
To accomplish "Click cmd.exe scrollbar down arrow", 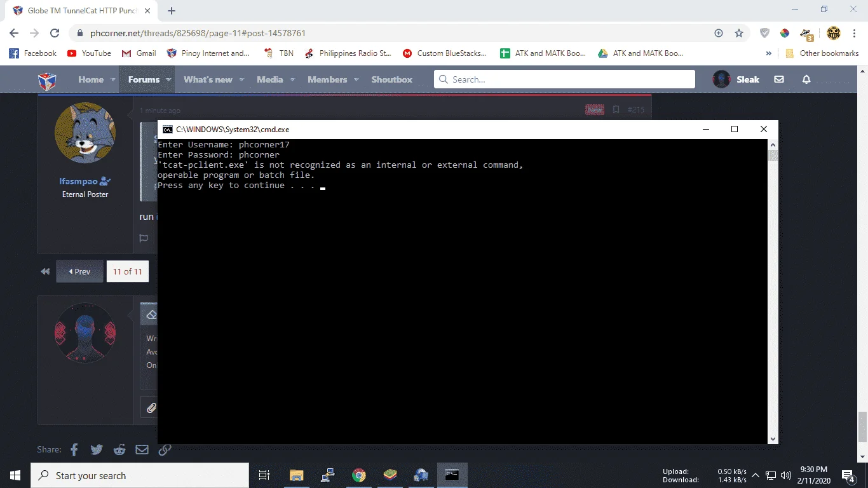I will click(773, 438).
